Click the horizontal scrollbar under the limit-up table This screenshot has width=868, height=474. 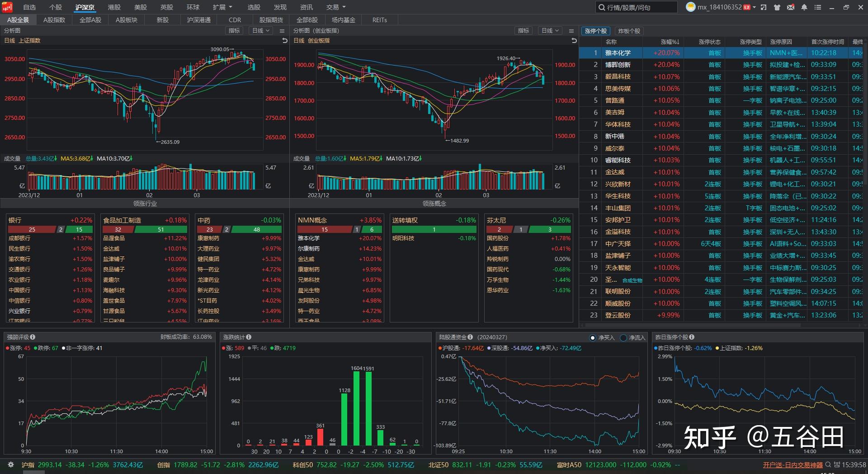[693, 324]
